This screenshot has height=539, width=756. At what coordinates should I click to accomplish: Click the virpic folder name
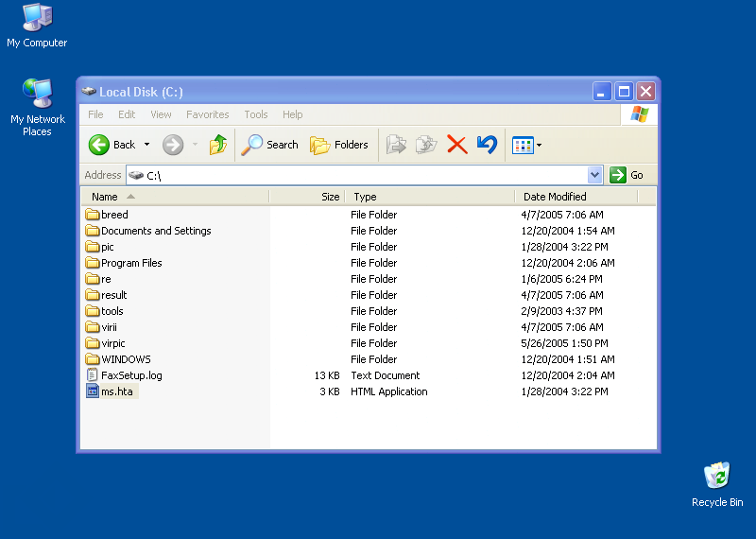(x=112, y=343)
